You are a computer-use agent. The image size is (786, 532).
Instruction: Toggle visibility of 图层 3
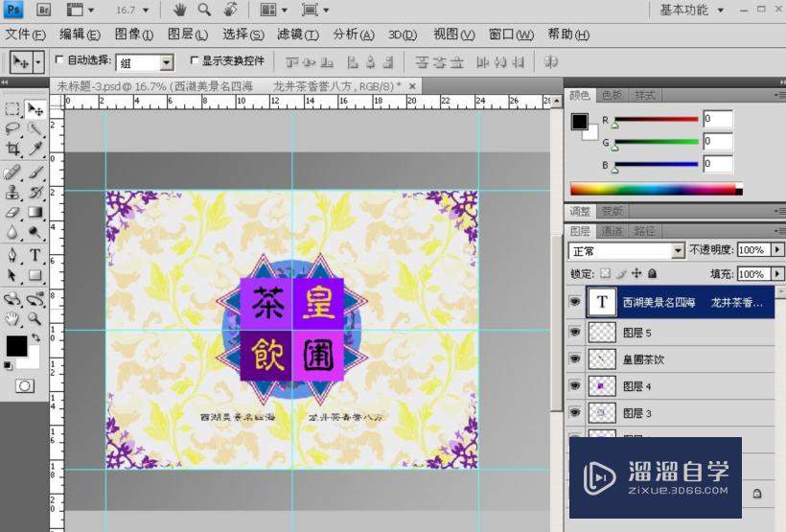tap(575, 412)
